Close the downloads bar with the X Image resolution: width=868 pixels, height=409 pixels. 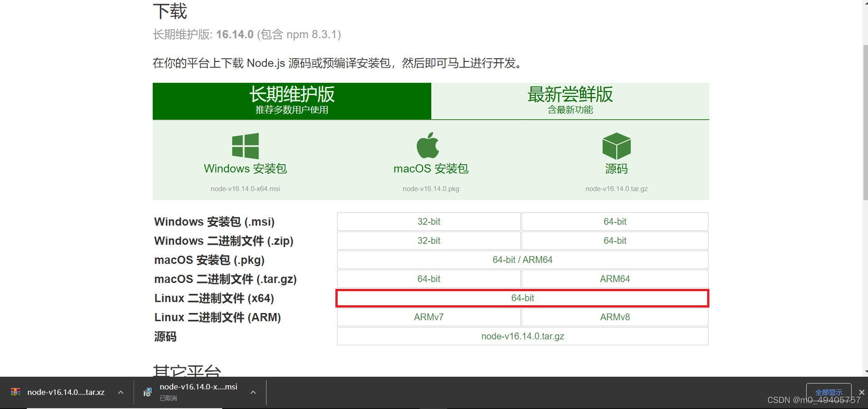click(861, 392)
